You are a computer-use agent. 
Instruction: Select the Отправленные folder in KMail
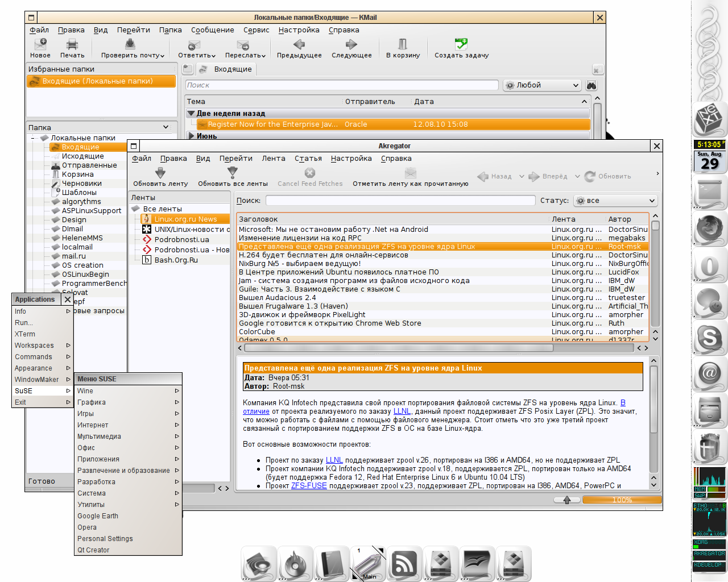[89, 165]
